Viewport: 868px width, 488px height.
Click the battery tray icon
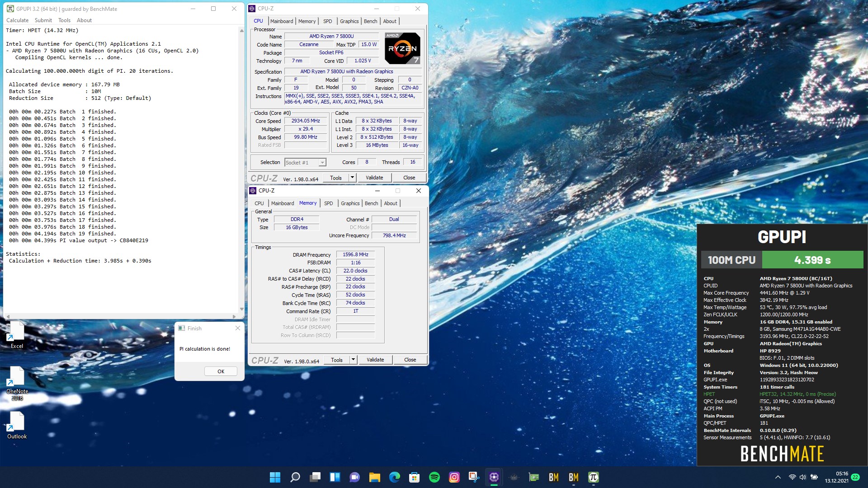coord(814,477)
